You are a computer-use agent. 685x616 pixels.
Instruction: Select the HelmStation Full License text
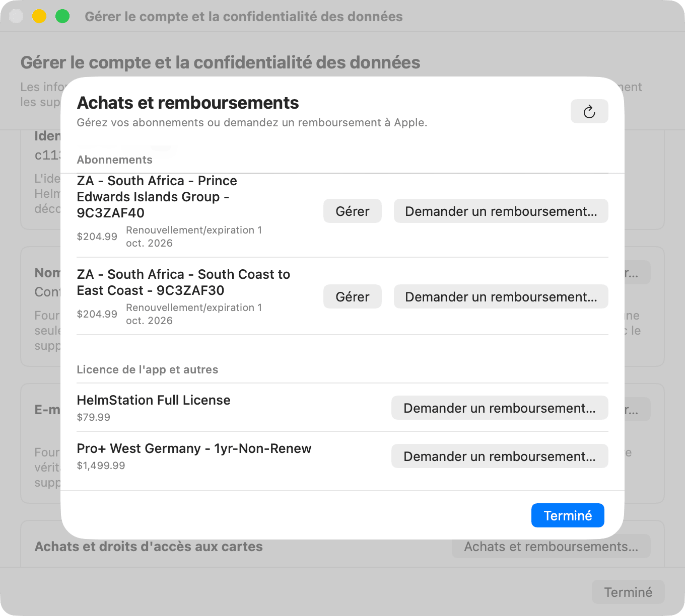pyautogui.click(x=154, y=400)
